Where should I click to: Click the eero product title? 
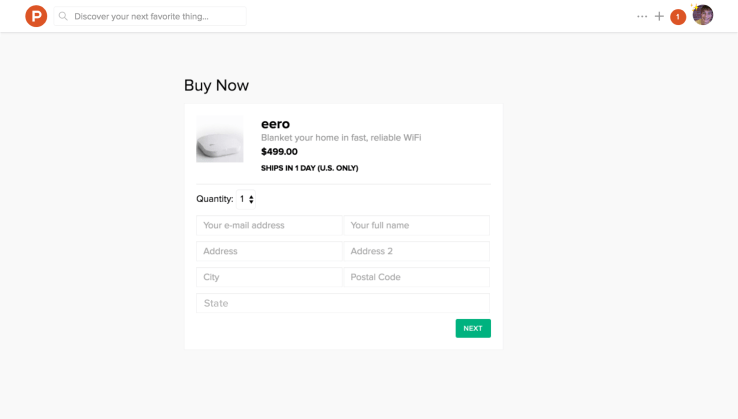point(275,124)
